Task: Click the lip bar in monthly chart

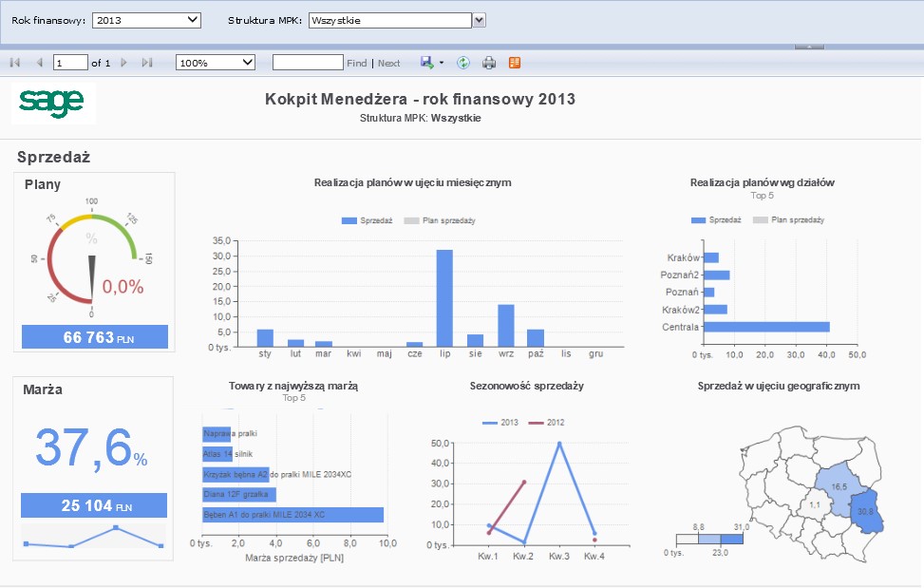Action: pyautogui.click(x=444, y=297)
